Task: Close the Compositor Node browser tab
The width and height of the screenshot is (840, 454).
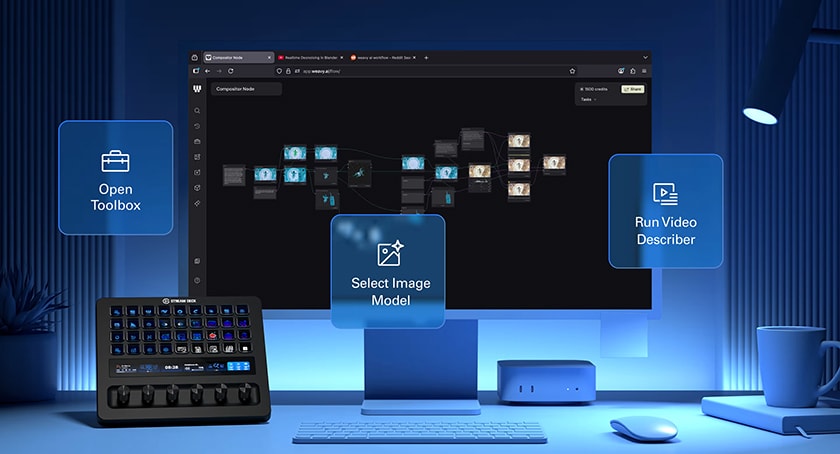Action: [269, 58]
